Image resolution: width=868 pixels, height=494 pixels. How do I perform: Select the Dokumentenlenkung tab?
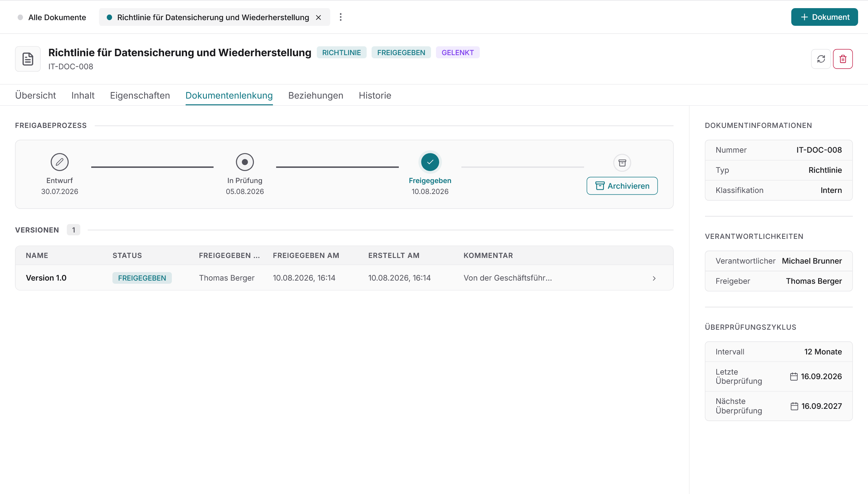coord(229,95)
